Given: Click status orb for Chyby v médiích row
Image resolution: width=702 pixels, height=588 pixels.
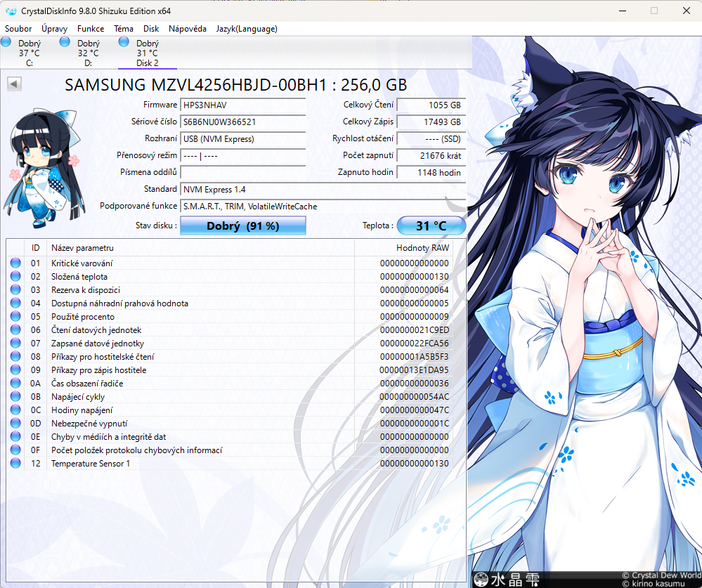Looking at the screenshot, I should coord(15,436).
